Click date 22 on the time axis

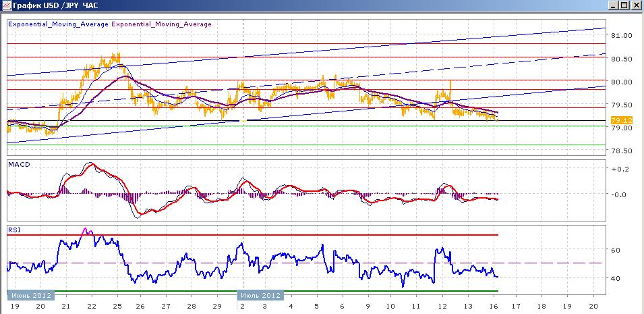92,307
